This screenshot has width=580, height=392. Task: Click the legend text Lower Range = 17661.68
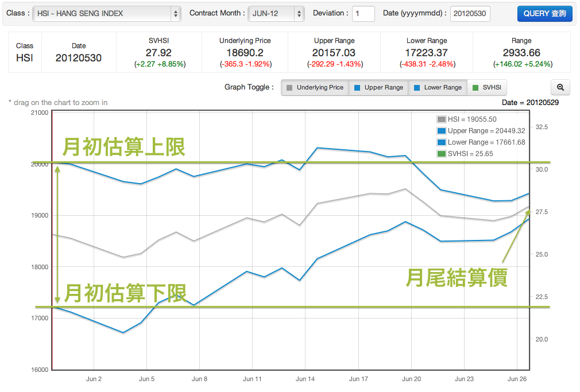[486, 142]
